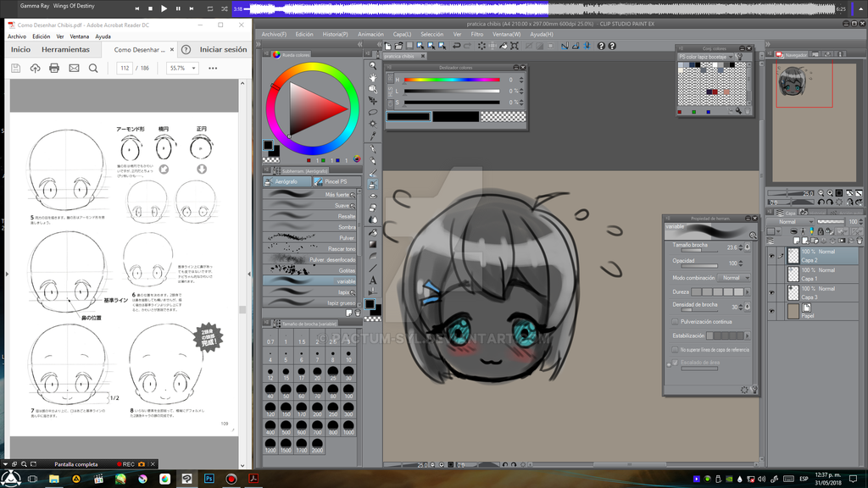
Task: Select the Más fuerte airbrush sub tool
Action: (x=309, y=194)
